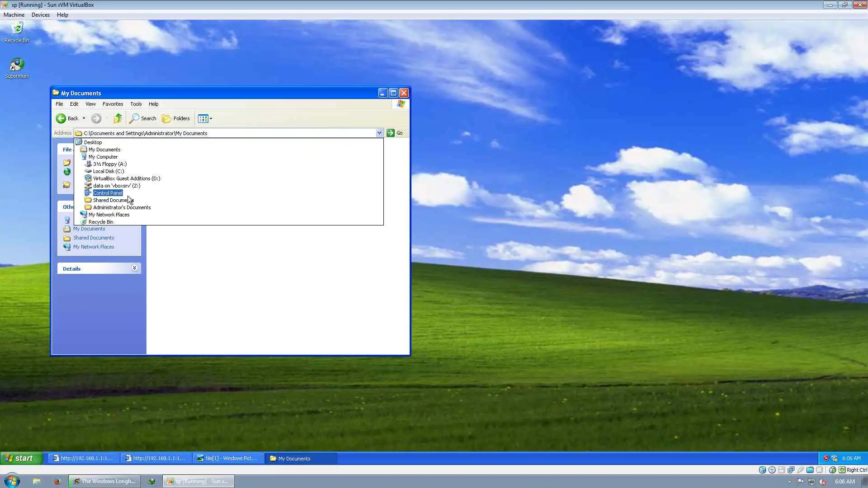This screenshot has width=868, height=488.
Task: Choose VirtualBox Guest Additions (D:) entry
Action: point(126,178)
